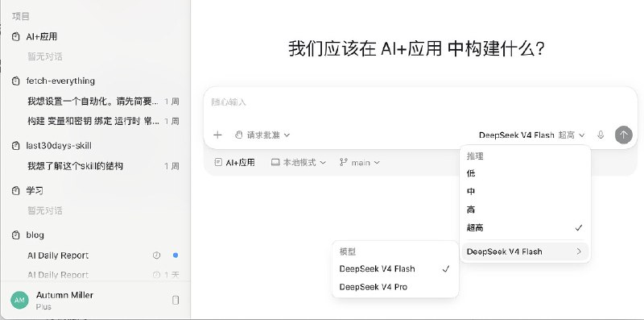Click the fetch-everything project icon
Viewport: 644px width, 320px height.
tap(15, 81)
